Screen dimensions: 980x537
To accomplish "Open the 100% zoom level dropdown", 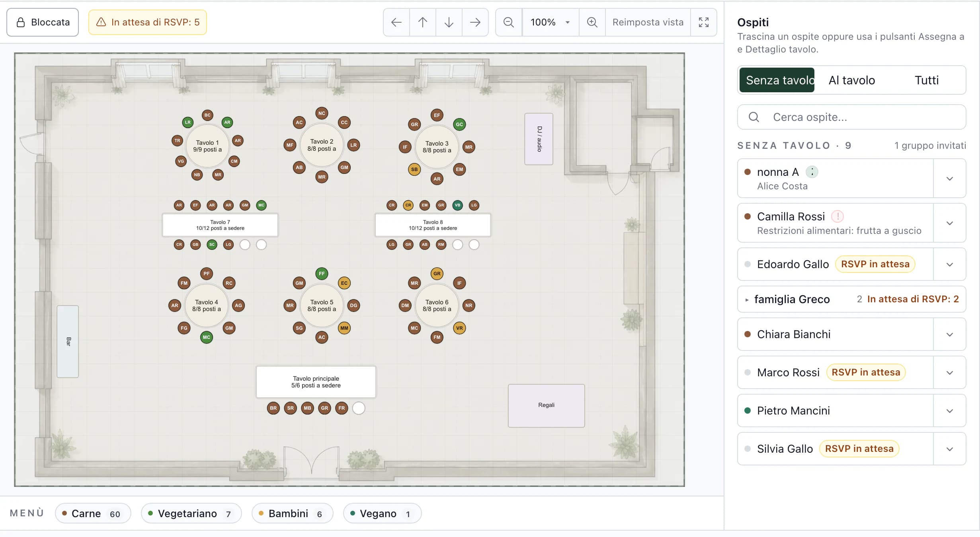I will tap(551, 22).
